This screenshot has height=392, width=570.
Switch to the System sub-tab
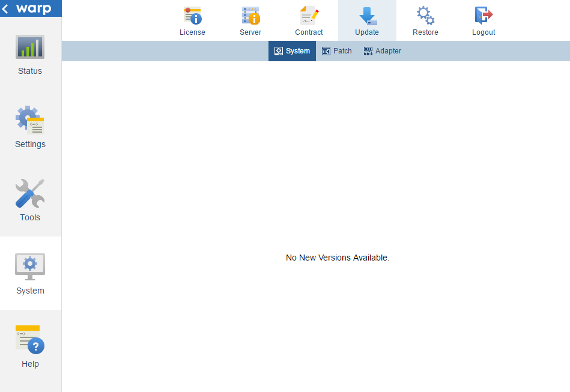click(x=292, y=51)
